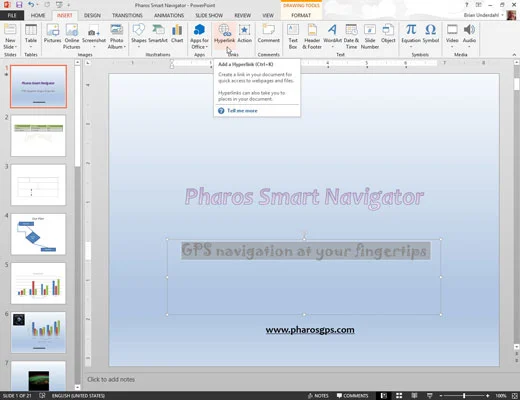Click Apps for Office icon
520x400 pixels.
(199, 30)
